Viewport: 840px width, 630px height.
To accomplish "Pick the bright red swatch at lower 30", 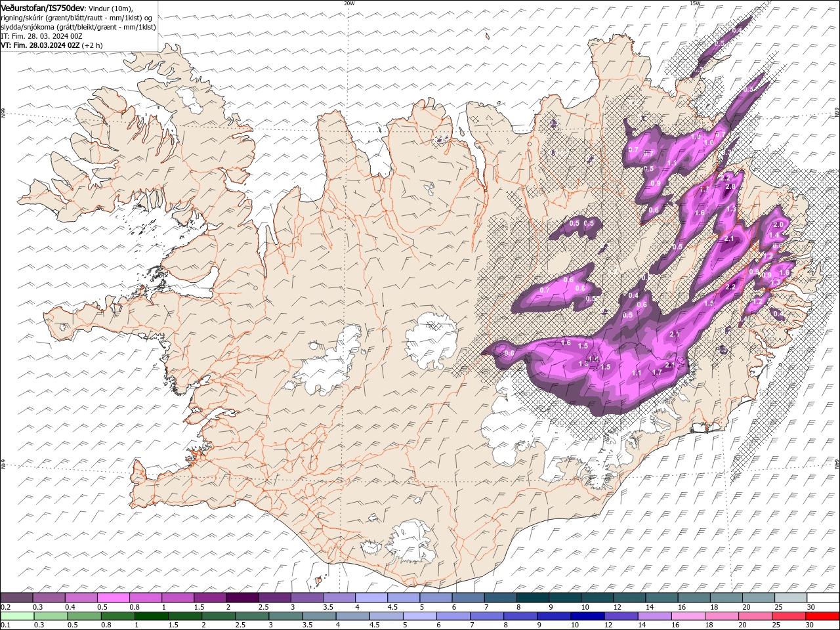I will point(823,616).
